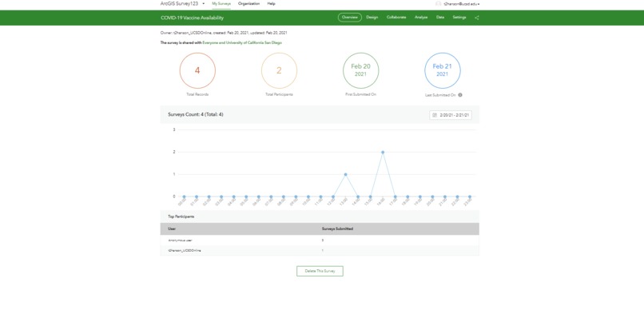This screenshot has width=644, height=314.
Task: Open the sharing link Everyone and University of California San Diego
Action: (242, 42)
